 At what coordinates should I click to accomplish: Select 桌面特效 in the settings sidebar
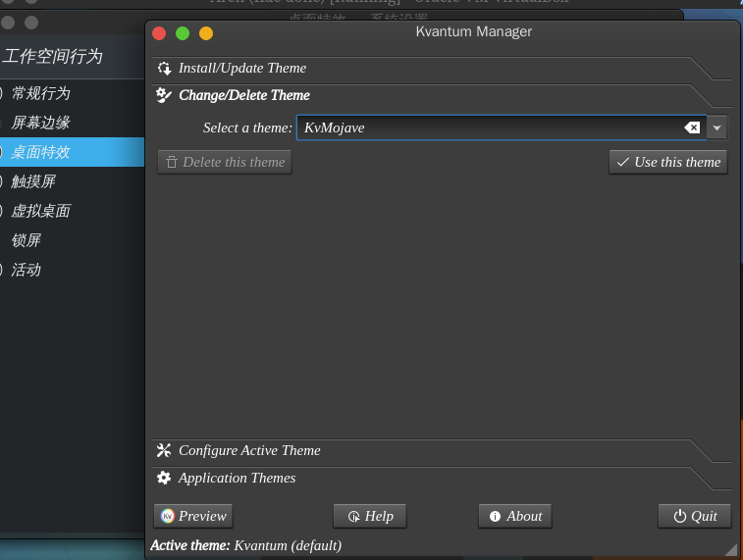pos(72,152)
